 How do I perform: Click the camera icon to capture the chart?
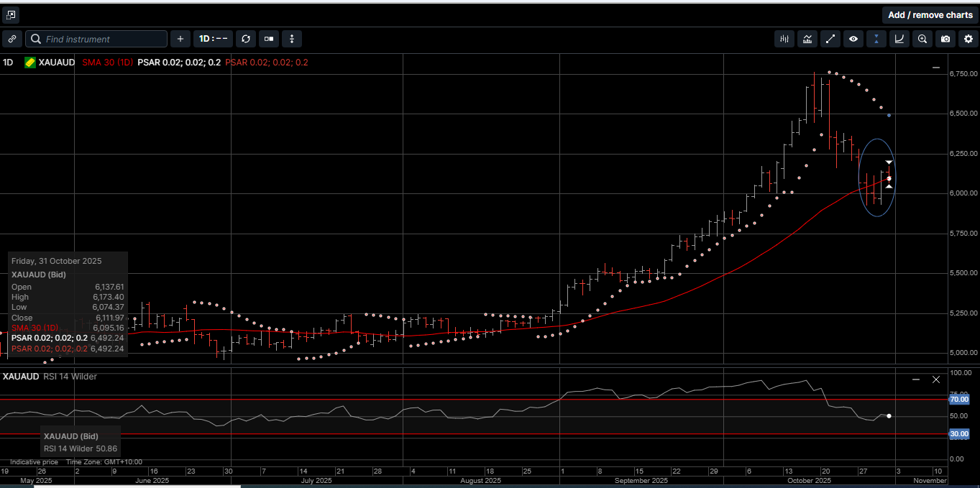coord(945,39)
